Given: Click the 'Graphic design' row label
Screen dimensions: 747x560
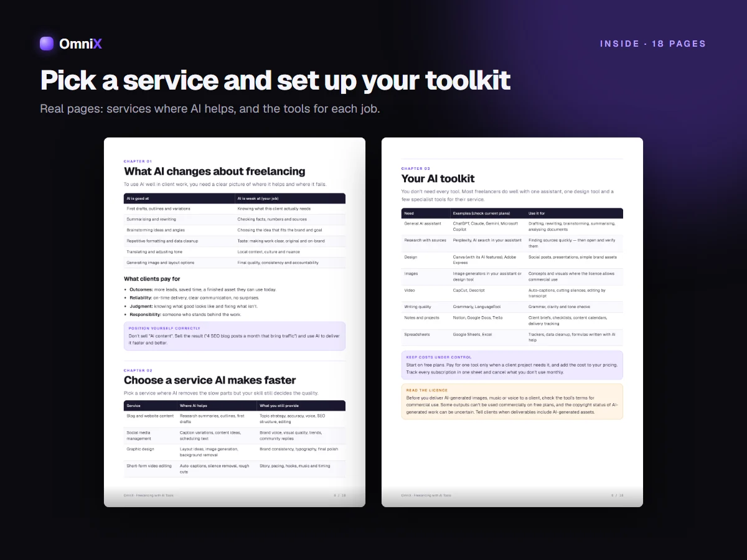Looking at the screenshot, I should pos(140,449).
